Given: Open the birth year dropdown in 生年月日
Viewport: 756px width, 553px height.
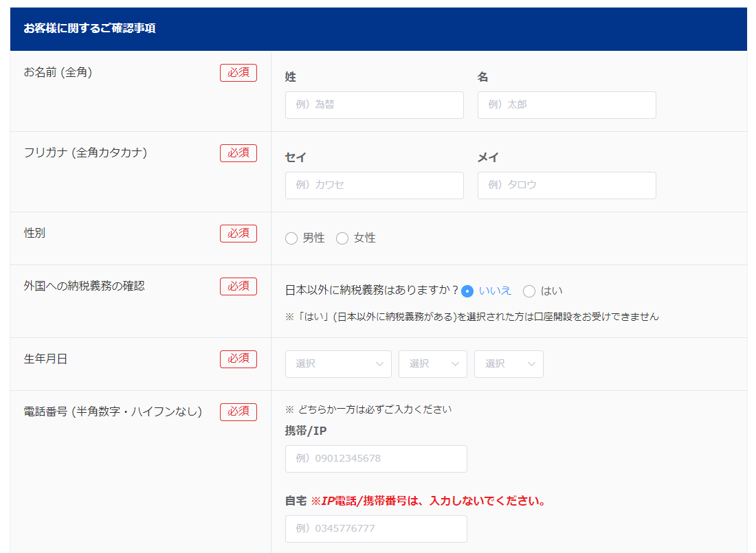Looking at the screenshot, I should (338, 364).
